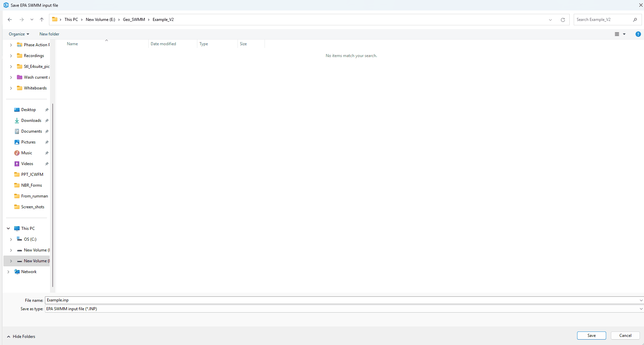Click the Forward navigation arrow
The image size is (644, 345).
coord(21,19)
